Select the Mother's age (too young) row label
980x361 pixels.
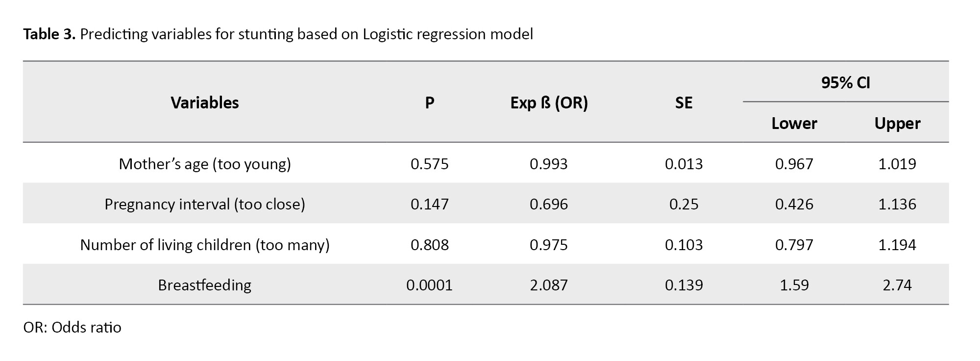click(205, 164)
